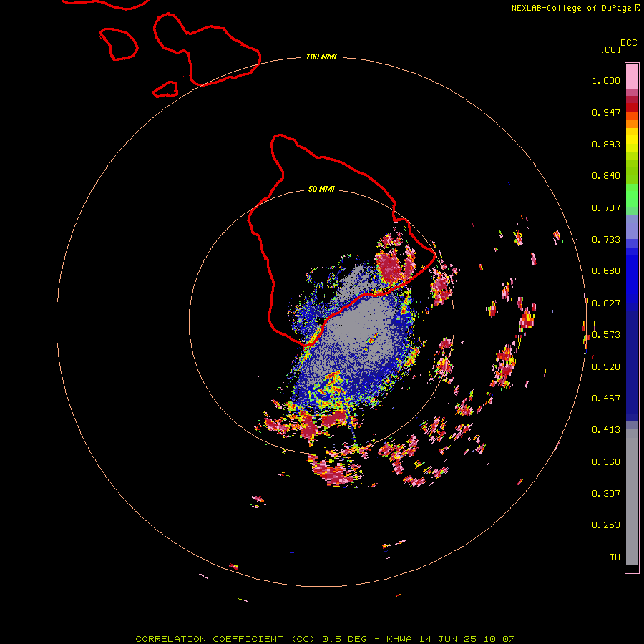Viewport: 644px width, 644px height.
Task: Click the 0.307 scale value
Action: pos(606,494)
